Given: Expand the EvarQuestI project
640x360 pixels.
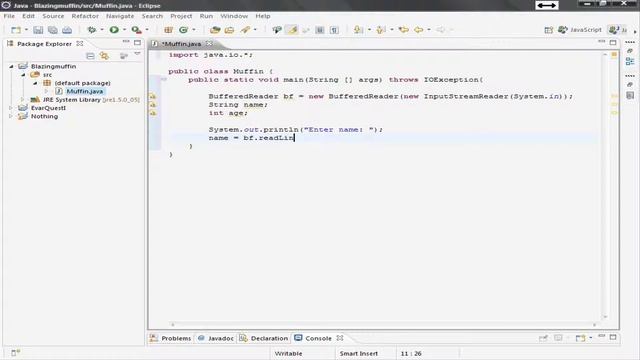Looking at the screenshot, I should click(11, 108).
